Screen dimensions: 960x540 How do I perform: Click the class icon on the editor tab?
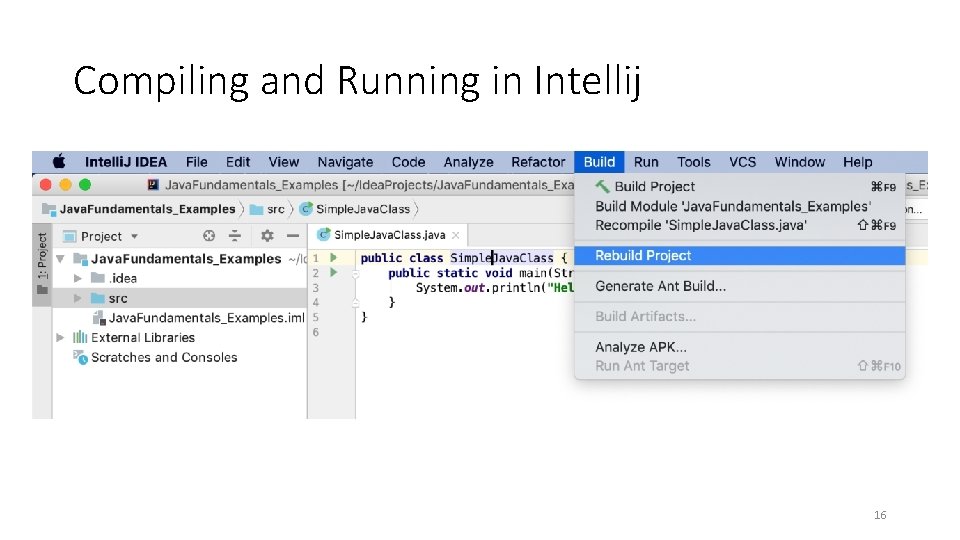click(x=324, y=234)
